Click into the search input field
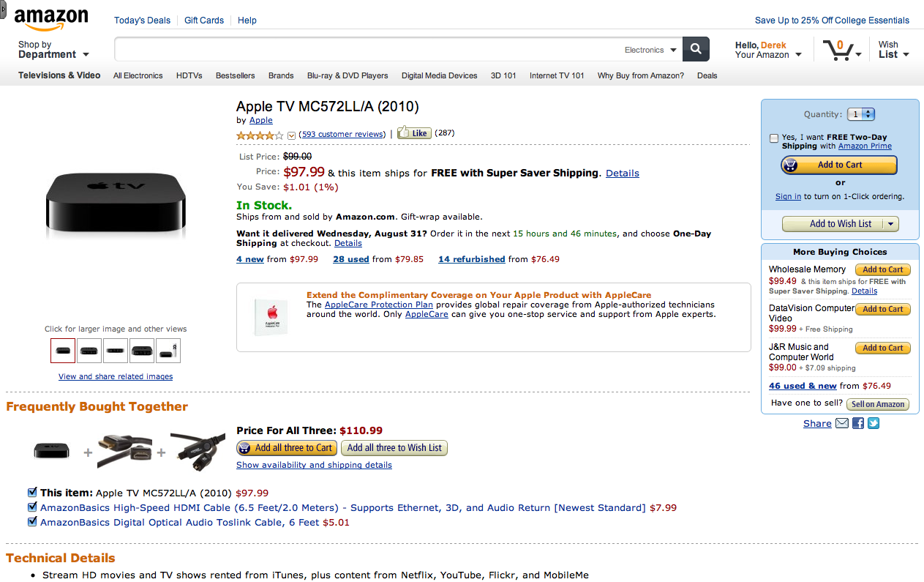Image resolution: width=924 pixels, height=582 pixels. pyautogui.click(x=366, y=50)
